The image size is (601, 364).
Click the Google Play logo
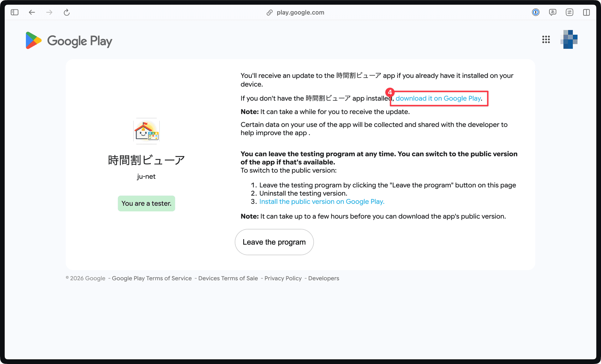[69, 40]
